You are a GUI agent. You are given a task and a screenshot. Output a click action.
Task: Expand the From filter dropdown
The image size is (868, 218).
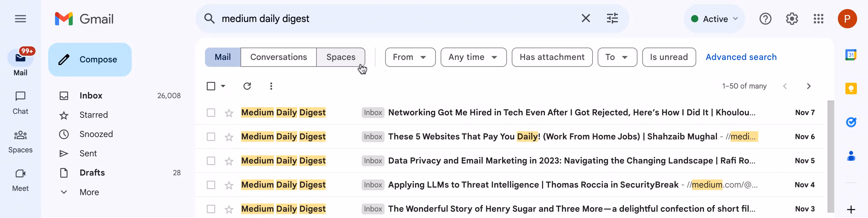(x=410, y=57)
